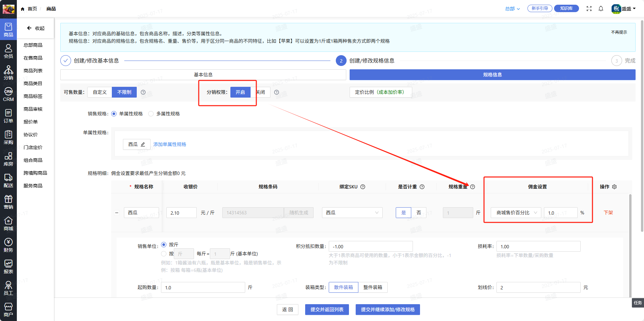This screenshot has width=644, height=321.
Task: Expand the 总部 dropdown in header
Action: pyautogui.click(x=512, y=9)
